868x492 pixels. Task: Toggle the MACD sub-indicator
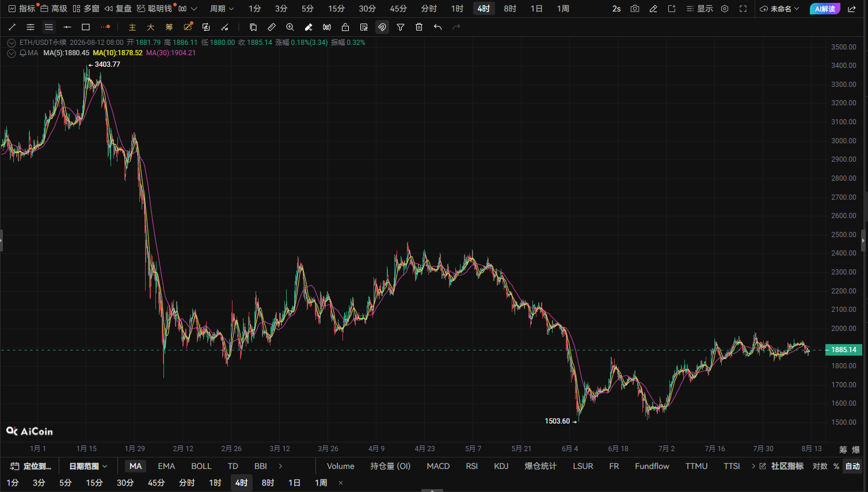tap(438, 466)
